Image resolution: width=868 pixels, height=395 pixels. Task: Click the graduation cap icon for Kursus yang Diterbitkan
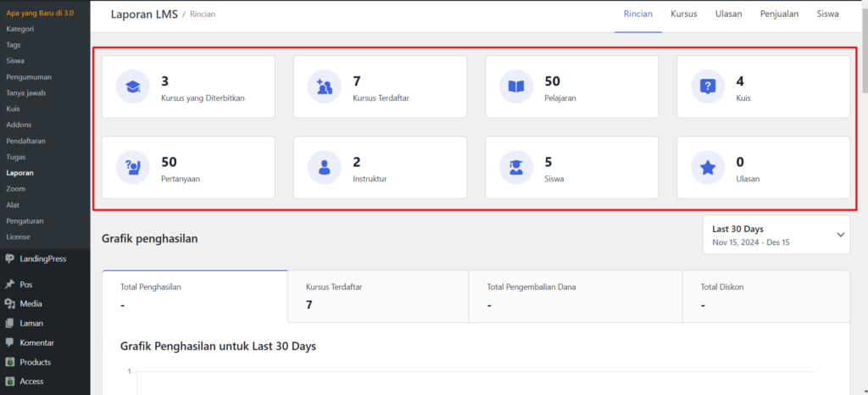[132, 87]
